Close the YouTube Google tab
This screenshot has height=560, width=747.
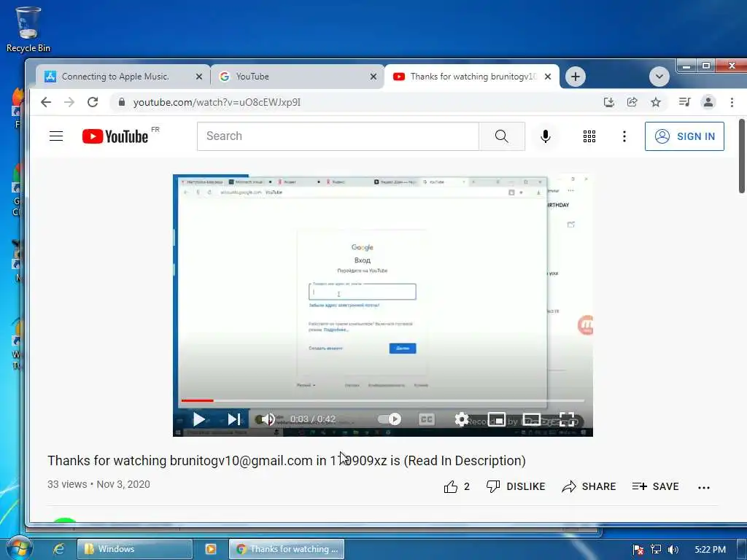[x=373, y=77]
